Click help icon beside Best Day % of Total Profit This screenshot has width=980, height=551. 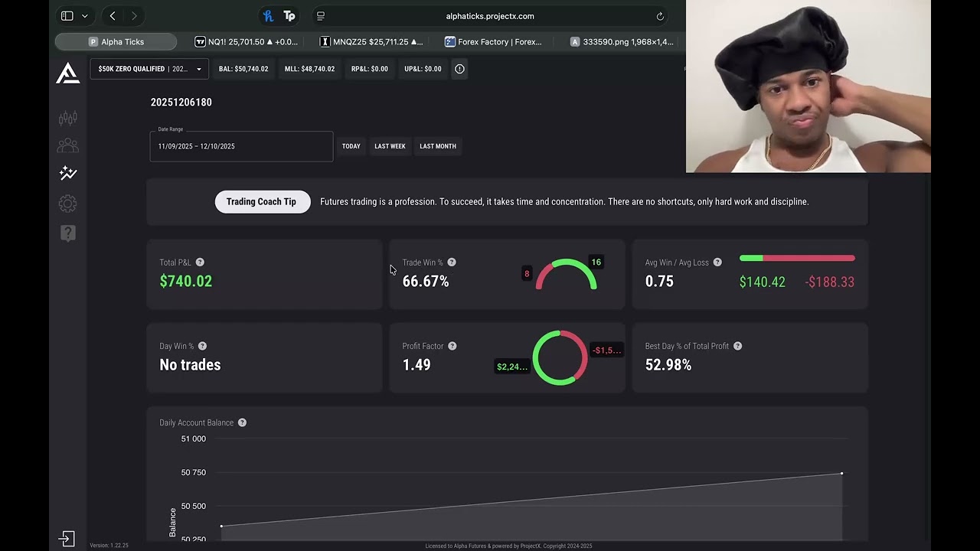point(738,346)
